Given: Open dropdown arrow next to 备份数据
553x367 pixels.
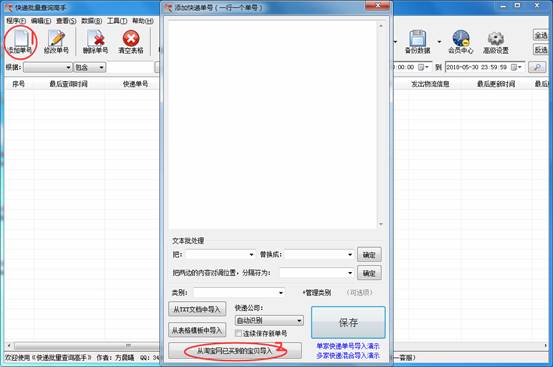Looking at the screenshot, I should (439, 42).
